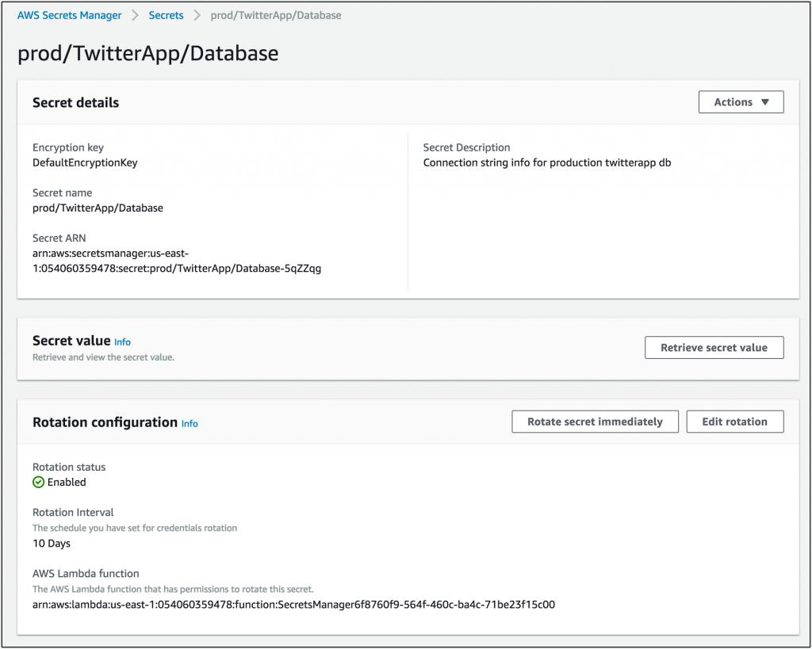Viewport: 812px width, 649px height.
Task: Click the DefaultEncryptionKey value
Action: coord(85,162)
